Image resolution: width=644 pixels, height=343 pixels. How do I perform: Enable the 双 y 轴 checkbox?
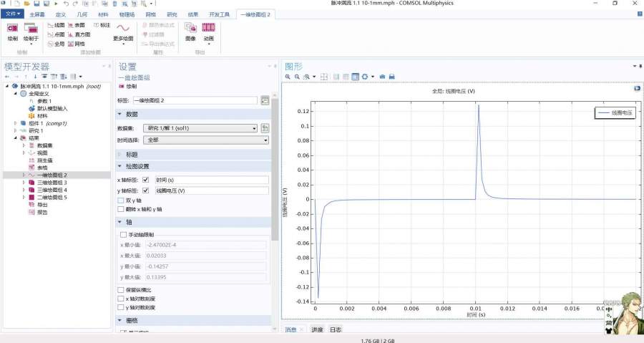click(121, 201)
